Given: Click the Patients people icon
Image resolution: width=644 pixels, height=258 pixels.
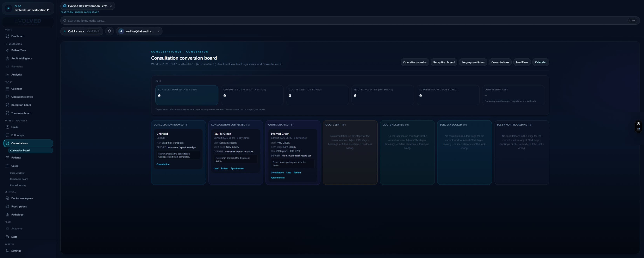Looking at the screenshot, I should click(8, 158).
